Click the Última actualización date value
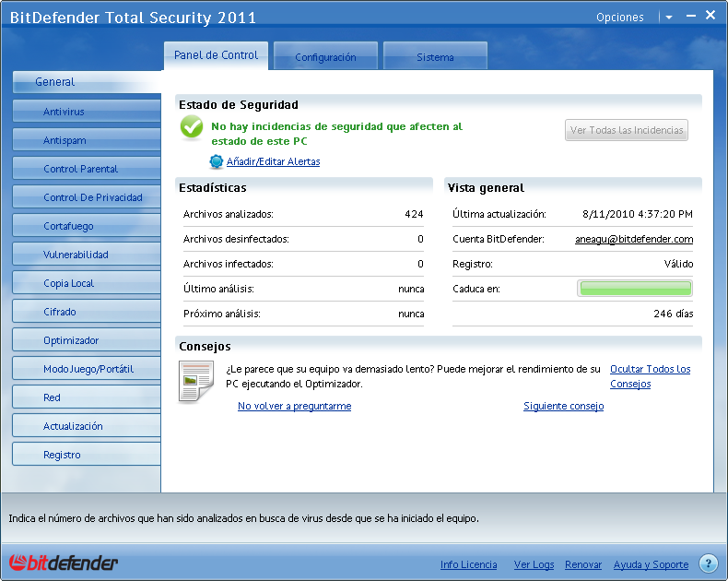 (638, 214)
